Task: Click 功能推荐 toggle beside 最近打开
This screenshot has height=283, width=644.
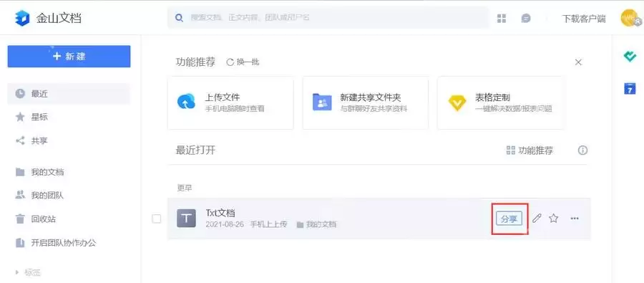Action: tap(530, 150)
